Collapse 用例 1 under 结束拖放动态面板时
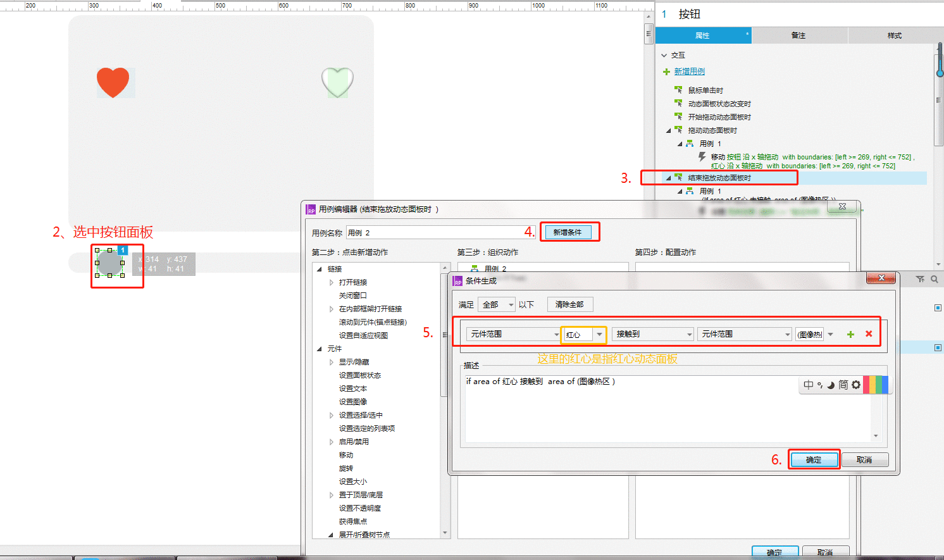The width and height of the screenshot is (944, 560). pyautogui.click(x=680, y=191)
